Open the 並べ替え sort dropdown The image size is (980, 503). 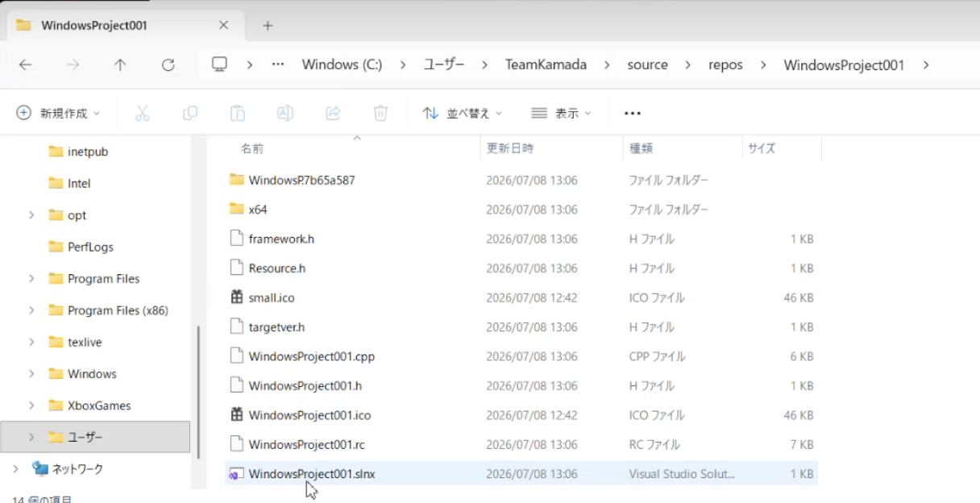[x=463, y=114]
